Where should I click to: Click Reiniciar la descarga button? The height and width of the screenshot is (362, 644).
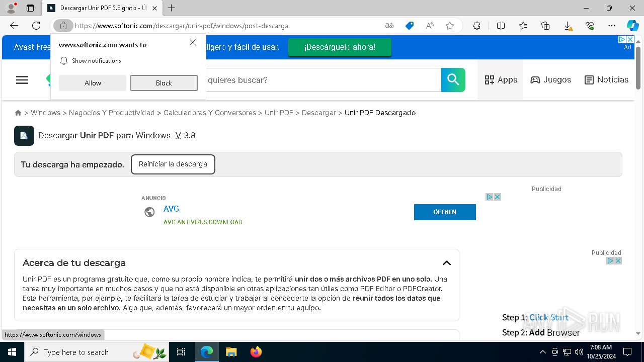(x=173, y=164)
